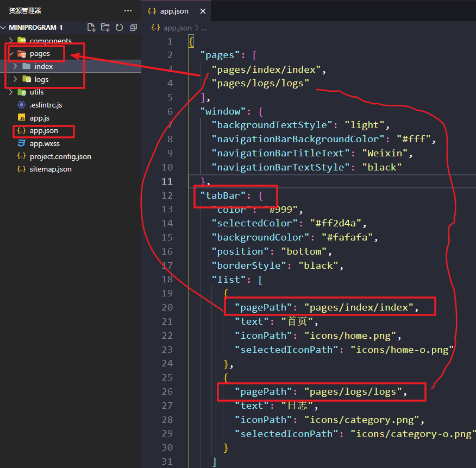Screen dimensions: 476x468
Task: Open the explorer more actions menu
Action: point(128,11)
